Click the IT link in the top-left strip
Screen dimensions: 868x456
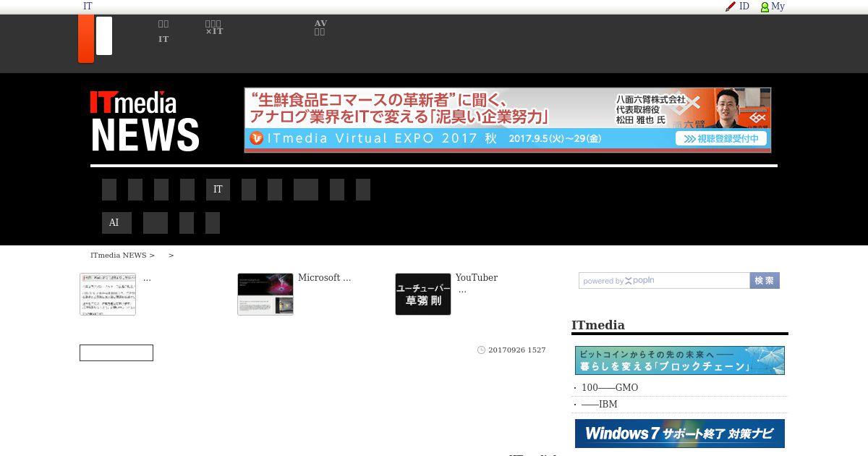point(88,7)
